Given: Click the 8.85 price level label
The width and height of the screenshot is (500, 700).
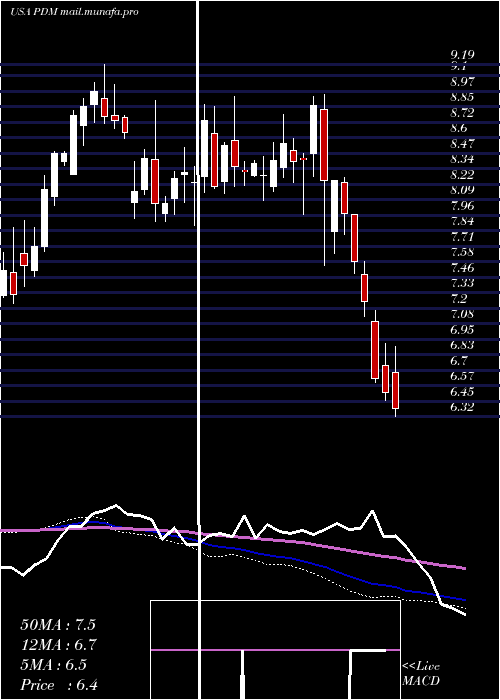Looking at the screenshot, I should (462, 97).
